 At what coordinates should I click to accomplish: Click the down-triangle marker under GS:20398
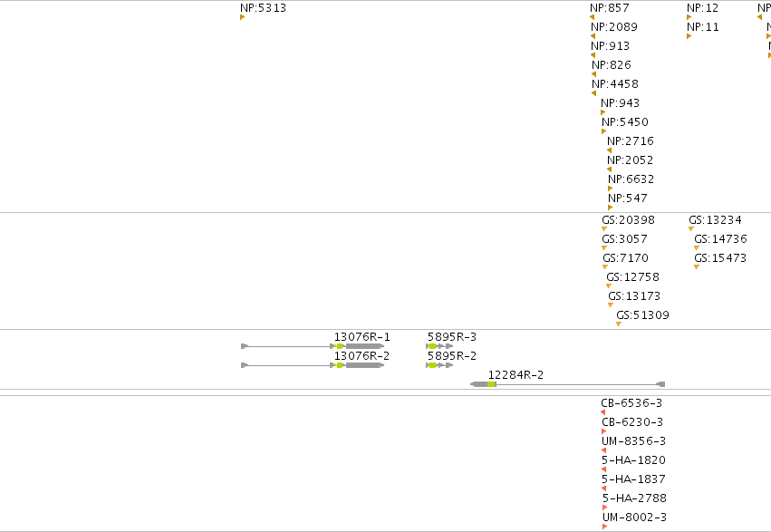point(604,229)
